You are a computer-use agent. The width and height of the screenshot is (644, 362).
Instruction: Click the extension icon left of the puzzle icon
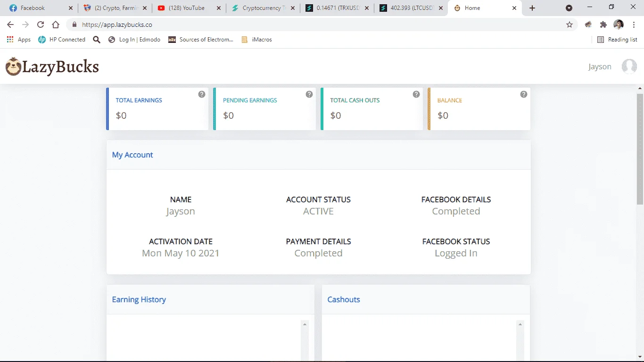tap(588, 25)
